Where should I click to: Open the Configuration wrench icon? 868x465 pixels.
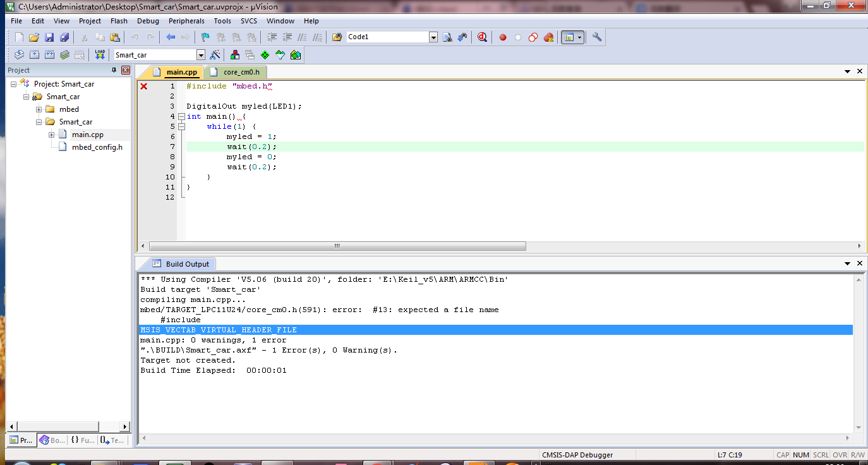click(x=597, y=37)
